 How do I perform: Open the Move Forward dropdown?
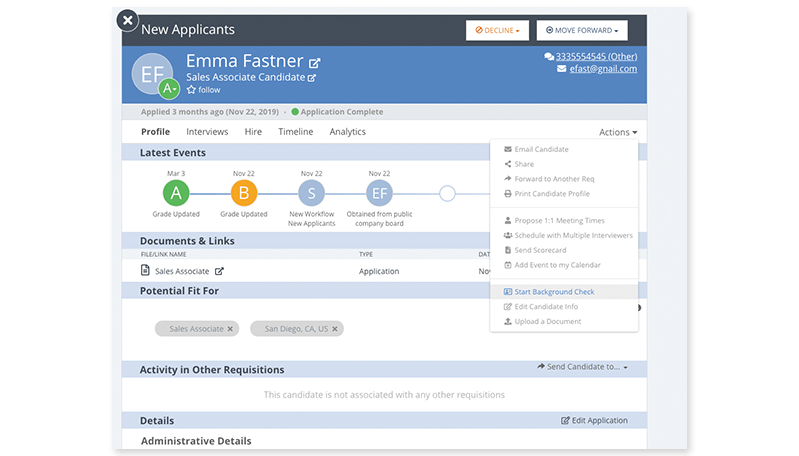(x=581, y=30)
